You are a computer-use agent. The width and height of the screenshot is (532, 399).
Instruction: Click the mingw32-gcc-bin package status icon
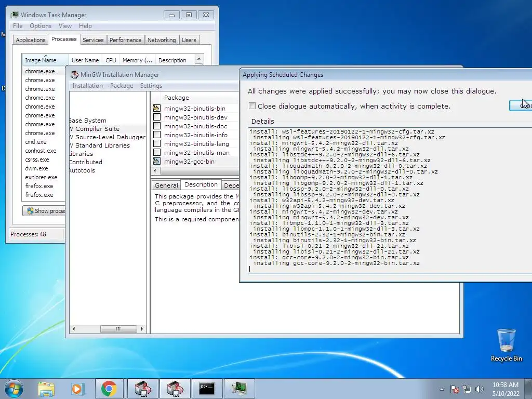156,161
